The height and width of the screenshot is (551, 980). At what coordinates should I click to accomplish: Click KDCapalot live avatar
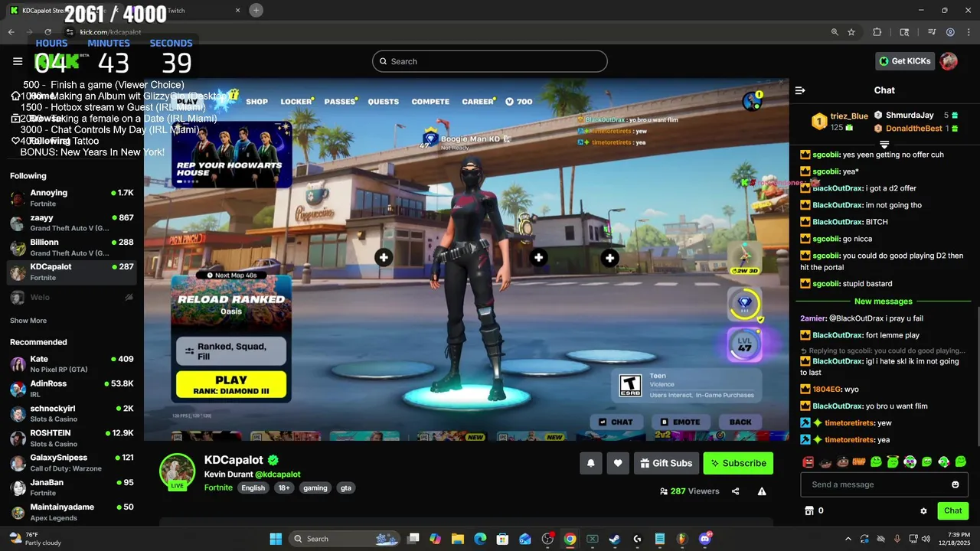pyautogui.click(x=177, y=471)
